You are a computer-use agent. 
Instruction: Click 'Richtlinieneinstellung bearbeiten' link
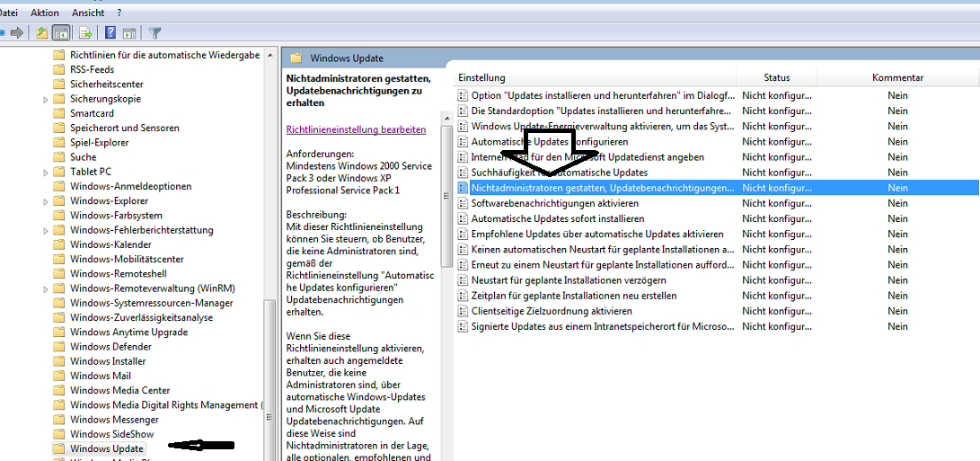(357, 129)
